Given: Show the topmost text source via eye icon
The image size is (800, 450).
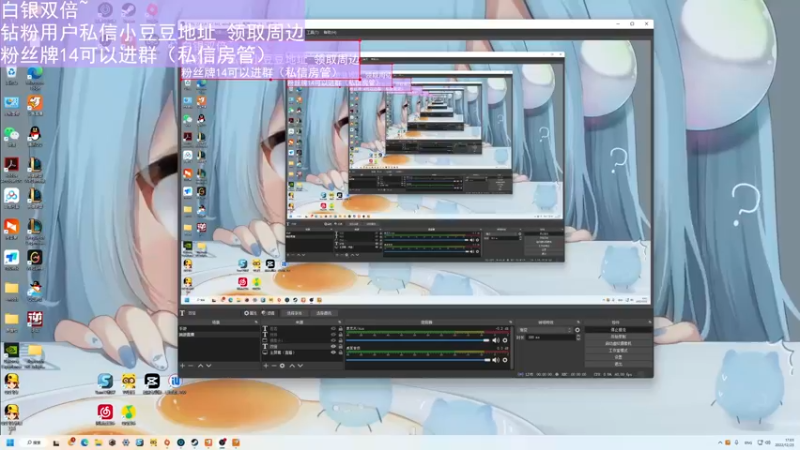Looking at the screenshot, I should (x=334, y=329).
